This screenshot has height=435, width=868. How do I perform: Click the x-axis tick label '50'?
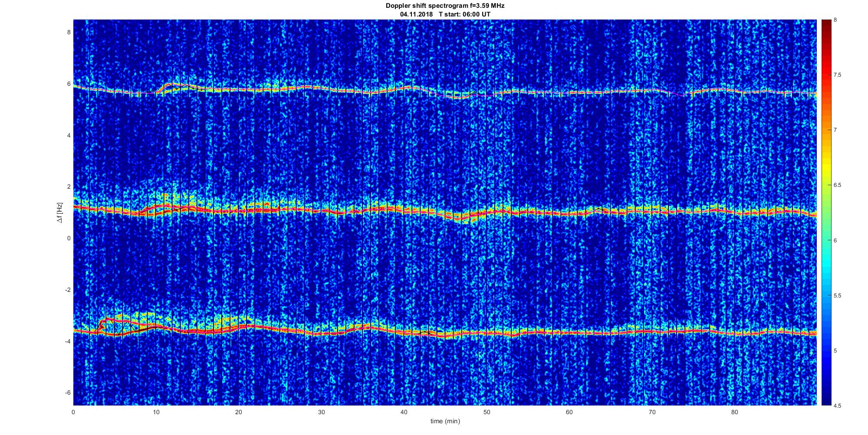click(x=487, y=412)
